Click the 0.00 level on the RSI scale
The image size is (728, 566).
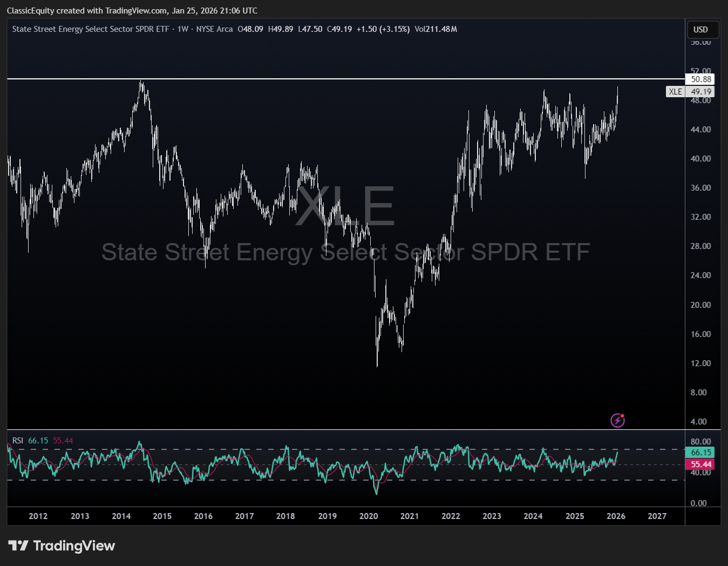[698, 503]
